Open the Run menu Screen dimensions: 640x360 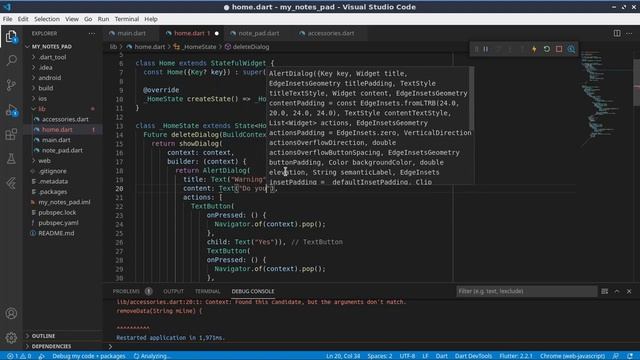103,19
